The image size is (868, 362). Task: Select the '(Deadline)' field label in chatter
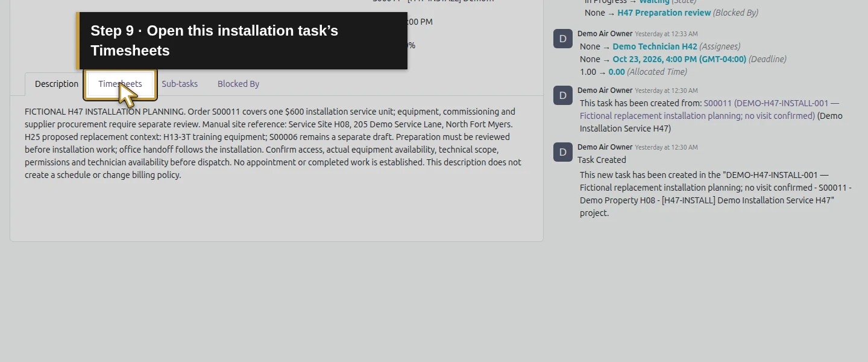(767, 59)
